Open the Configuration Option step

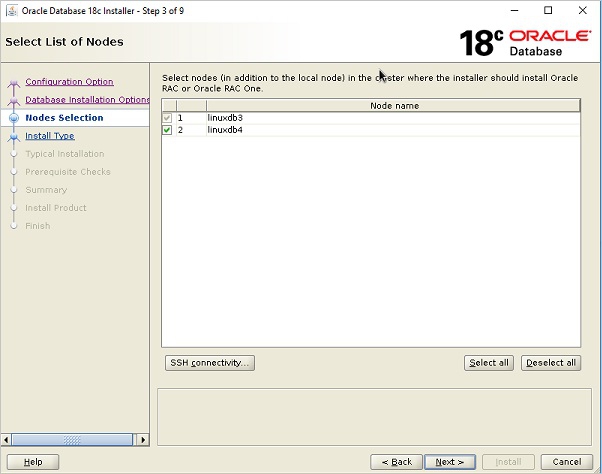[x=69, y=82]
